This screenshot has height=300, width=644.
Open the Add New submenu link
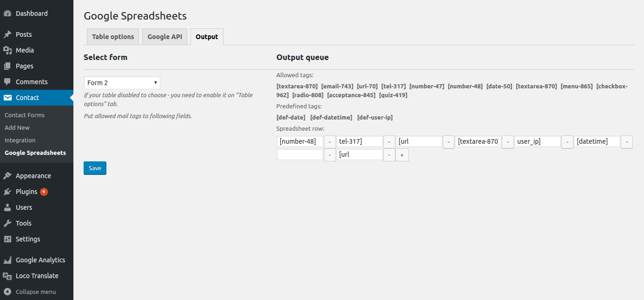pyautogui.click(x=17, y=127)
